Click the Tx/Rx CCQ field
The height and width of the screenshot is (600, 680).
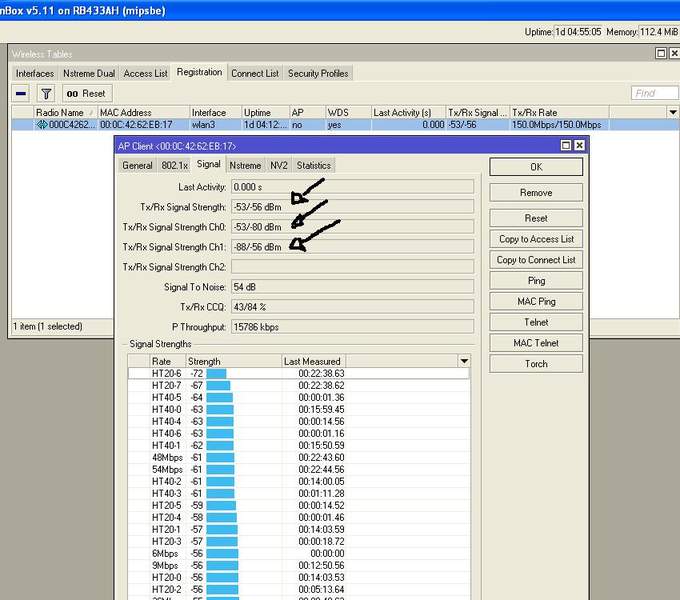pyautogui.click(x=352, y=307)
